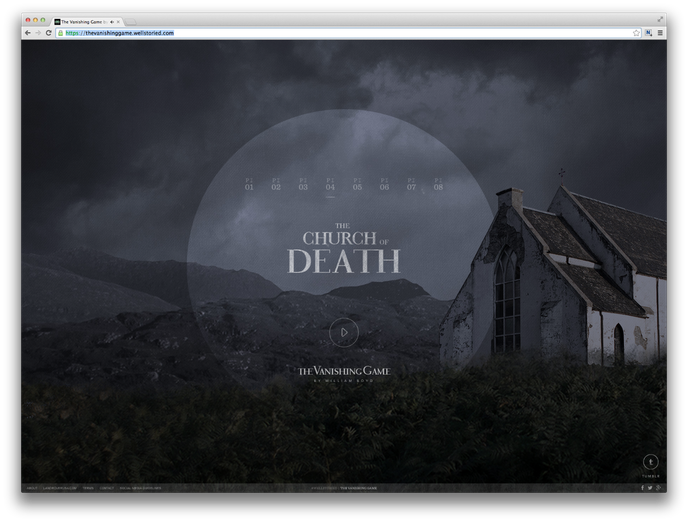This screenshot has height=522, width=688.
Task: Open the Facebook icon in footer
Action: (x=642, y=488)
